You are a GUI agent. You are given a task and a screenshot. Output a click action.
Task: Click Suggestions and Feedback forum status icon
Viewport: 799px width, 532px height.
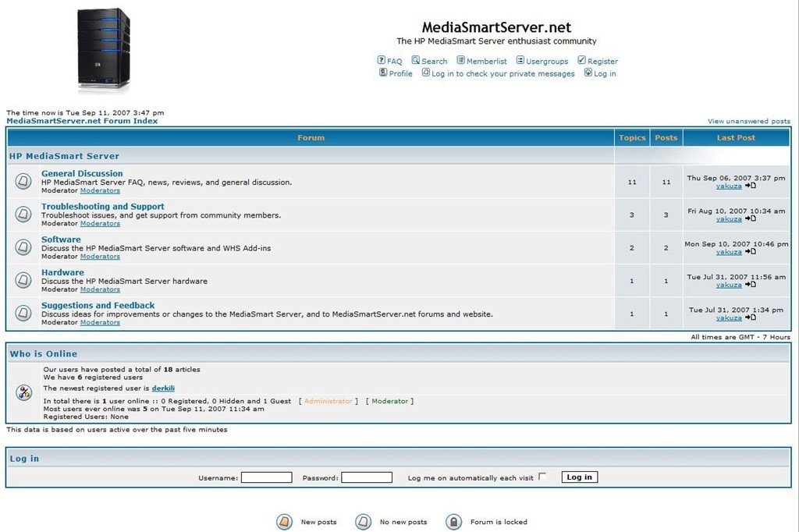tap(23, 313)
